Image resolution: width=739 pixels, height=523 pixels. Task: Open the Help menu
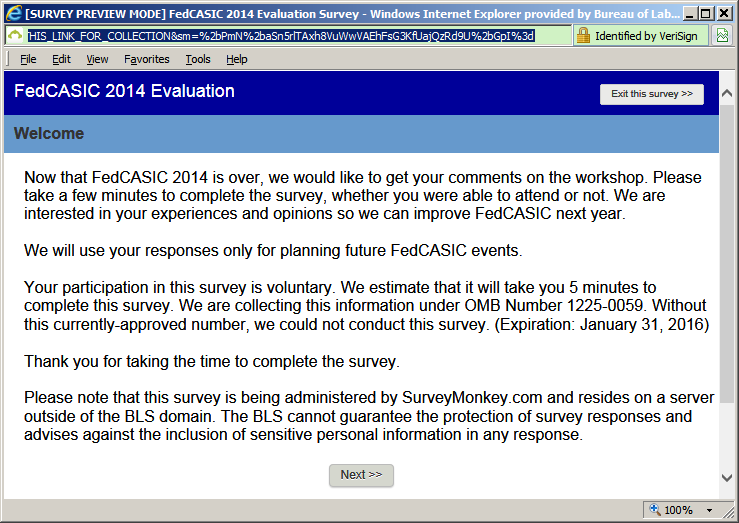click(237, 59)
